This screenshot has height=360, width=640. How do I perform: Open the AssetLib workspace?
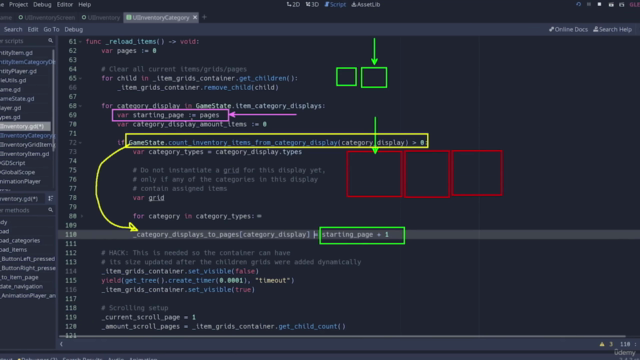366,4
